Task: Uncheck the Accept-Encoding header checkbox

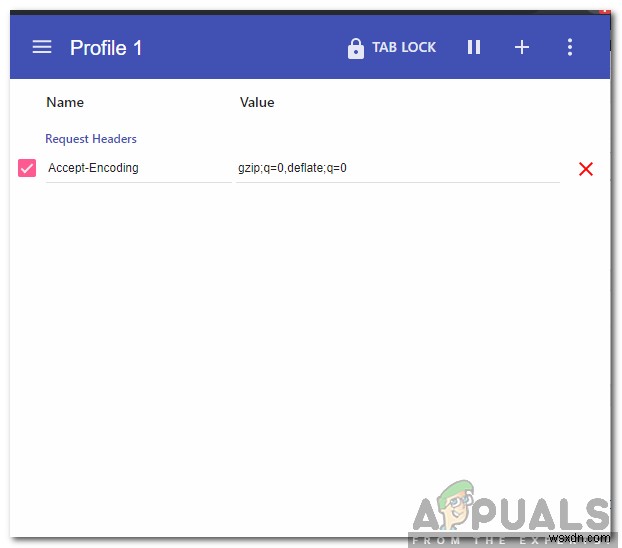Action: [27, 168]
